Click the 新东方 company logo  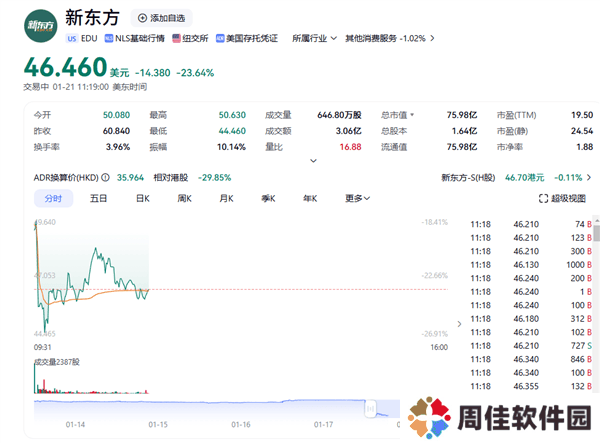pyautogui.click(x=41, y=26)
